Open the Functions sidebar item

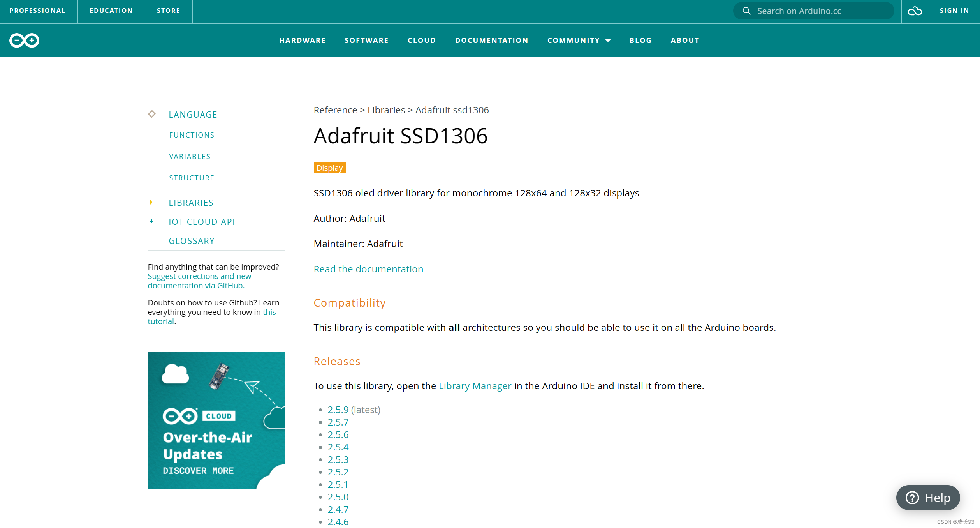[192, 135]
